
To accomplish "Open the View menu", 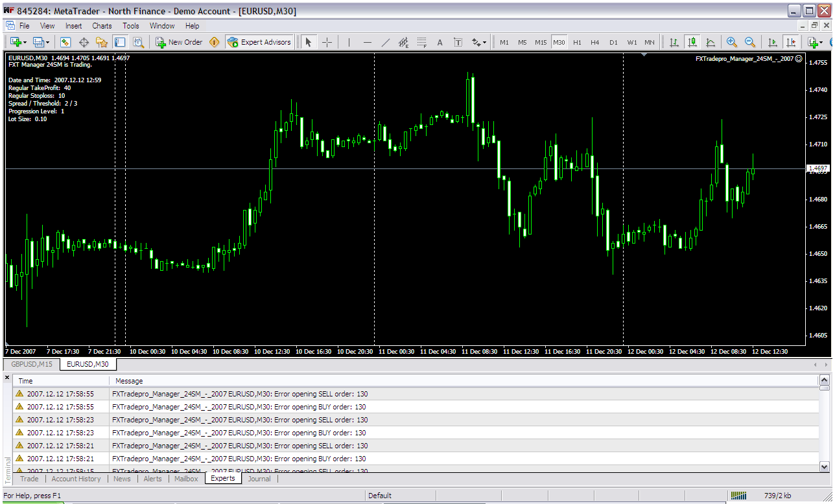I will (47, 26).
